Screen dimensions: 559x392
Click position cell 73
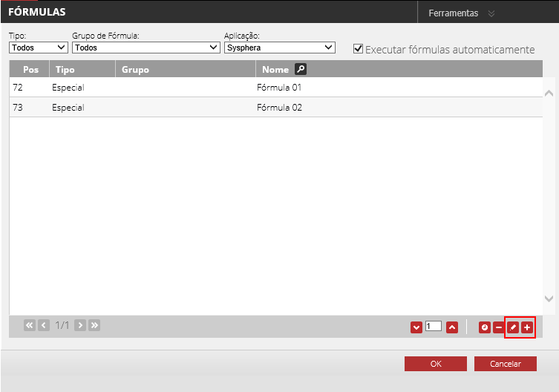click(18, 108)
